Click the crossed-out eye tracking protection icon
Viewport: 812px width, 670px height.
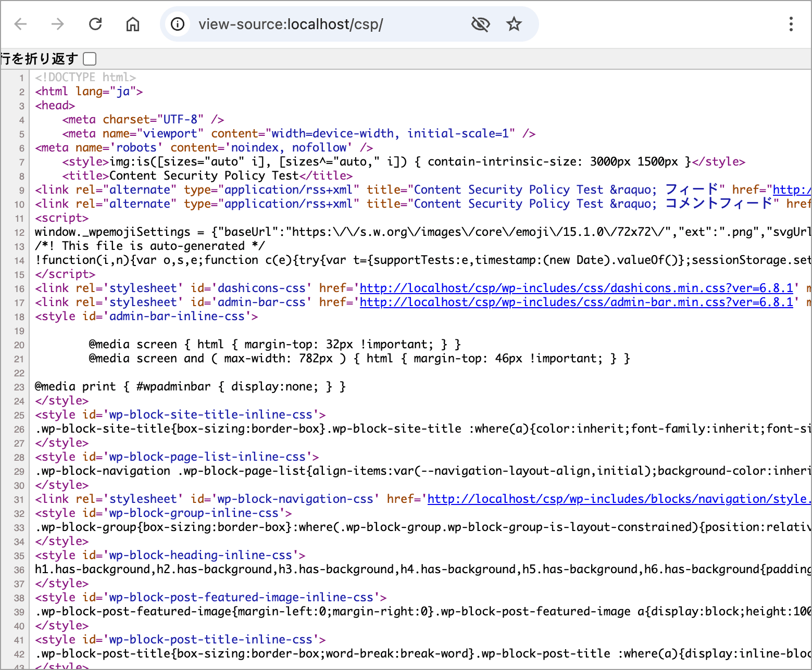tap(480, 24)
